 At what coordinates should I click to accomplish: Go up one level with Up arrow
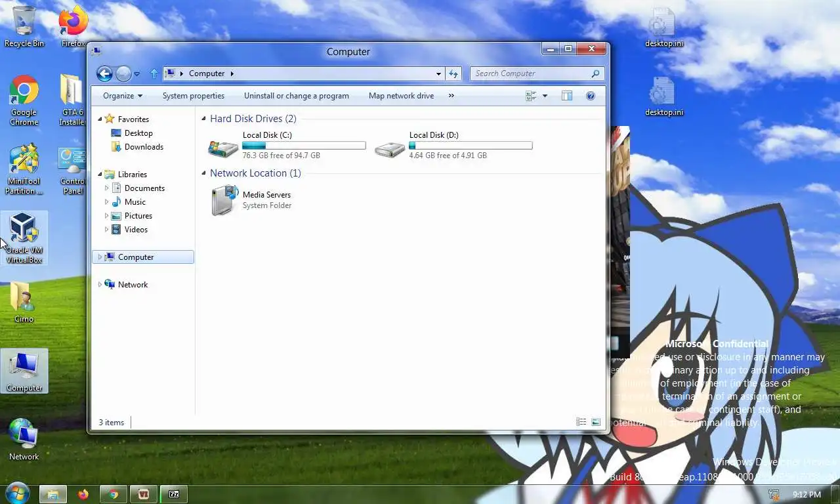click(x=154, y=73)
